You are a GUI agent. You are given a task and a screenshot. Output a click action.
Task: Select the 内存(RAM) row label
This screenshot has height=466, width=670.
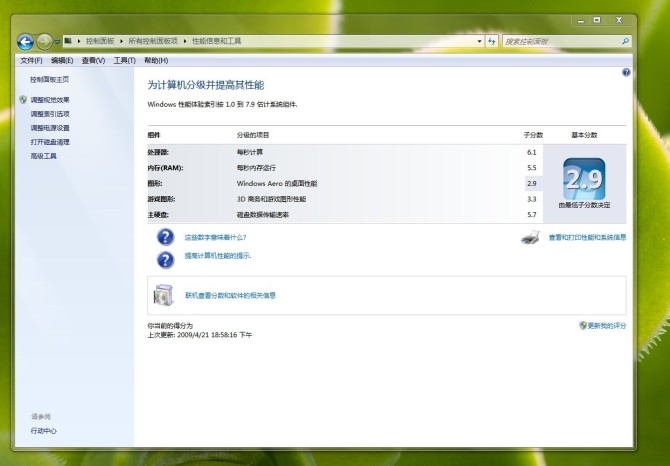[165, 168]
